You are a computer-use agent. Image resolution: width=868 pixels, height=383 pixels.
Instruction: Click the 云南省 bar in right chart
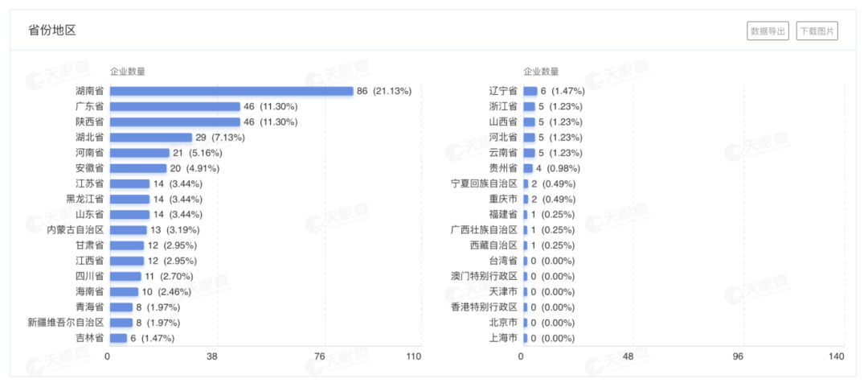click(x=529, y=153)
